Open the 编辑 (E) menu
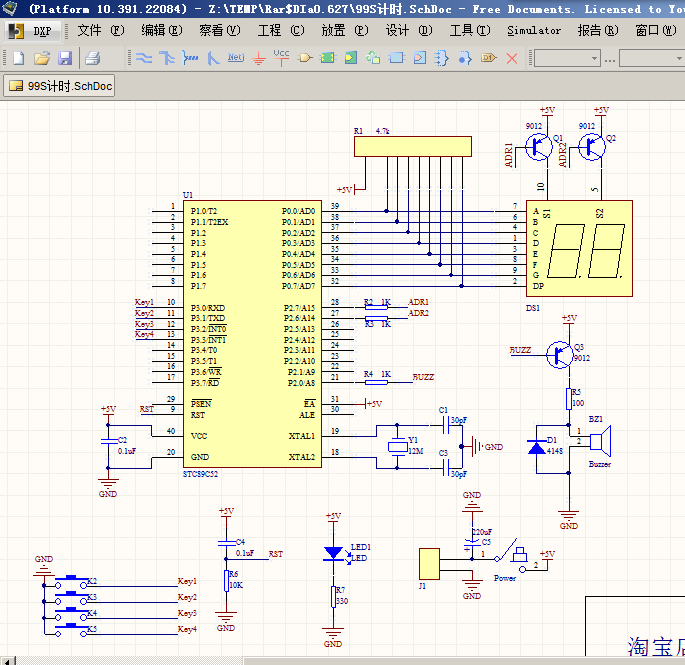The height and width of the screenshot is (665, 685). pos(162,31)
